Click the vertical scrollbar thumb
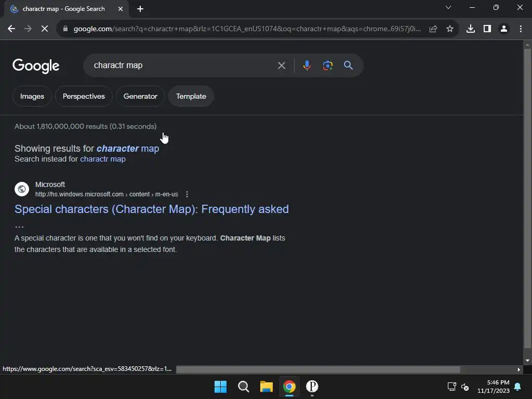Image resolution: width=532 pixels, height=399 pixels. tap(527, 198)
